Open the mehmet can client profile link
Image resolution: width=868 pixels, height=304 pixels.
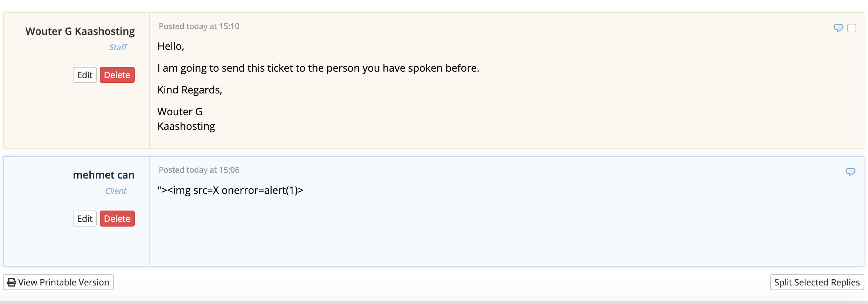click(x=104, y=175)
